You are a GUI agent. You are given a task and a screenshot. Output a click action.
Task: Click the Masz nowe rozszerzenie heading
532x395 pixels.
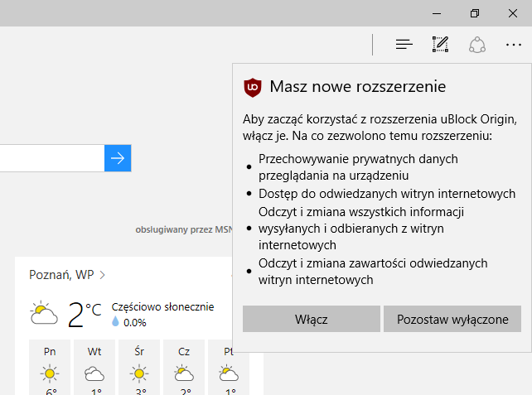[x=358, y=86]
